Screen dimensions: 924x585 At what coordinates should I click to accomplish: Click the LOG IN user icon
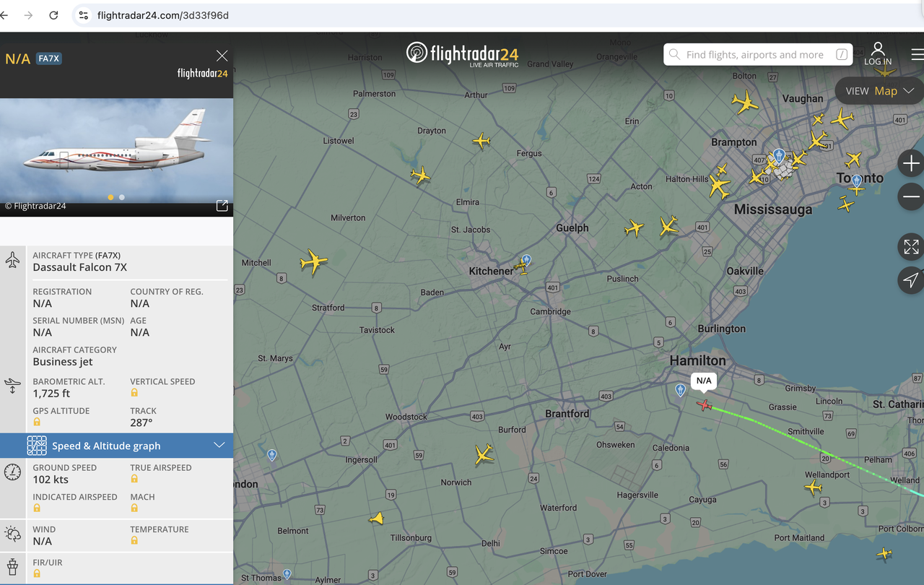click(878, 53)
